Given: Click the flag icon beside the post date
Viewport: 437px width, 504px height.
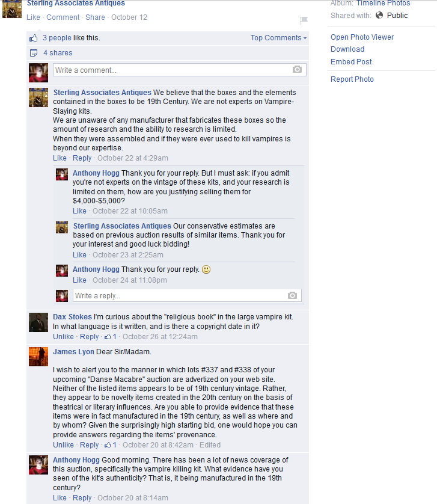Looking at the screenshot, I should [304, 20].
